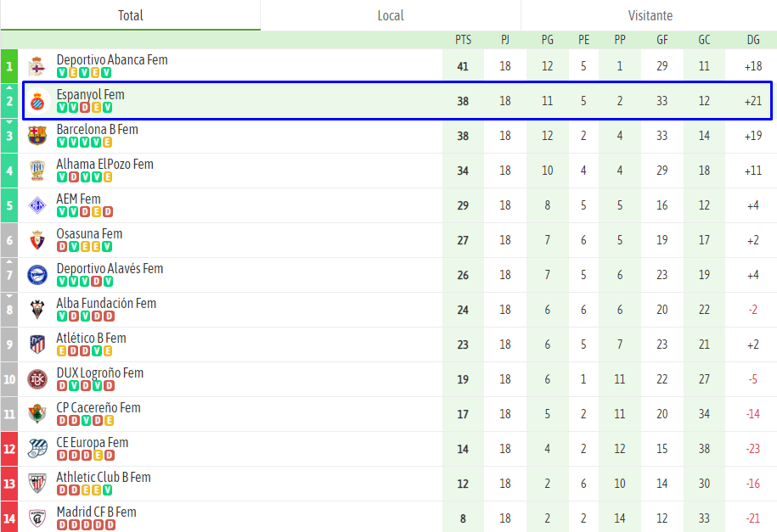Switch to the Local tab

pos(390,14)
